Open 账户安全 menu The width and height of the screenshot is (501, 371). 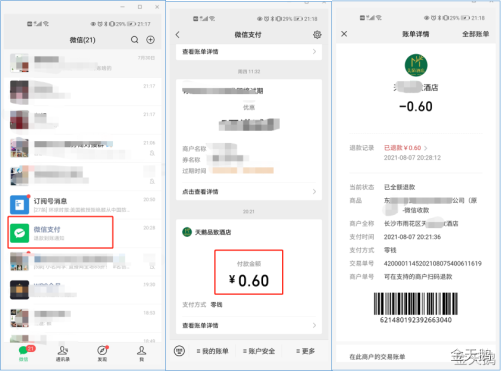259,351
